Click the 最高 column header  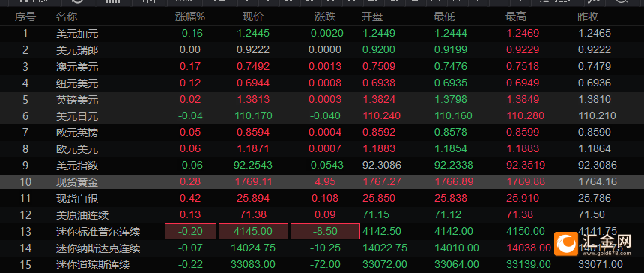tap(516, 16)
